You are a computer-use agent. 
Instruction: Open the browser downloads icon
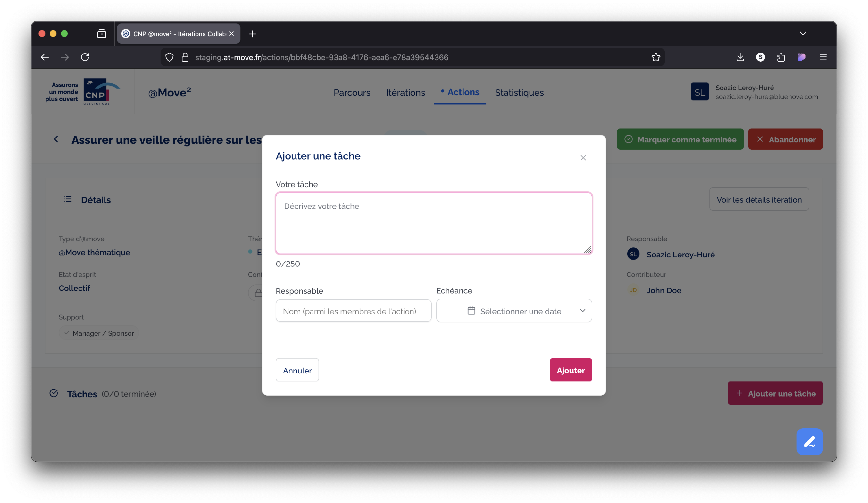(740, 57)
